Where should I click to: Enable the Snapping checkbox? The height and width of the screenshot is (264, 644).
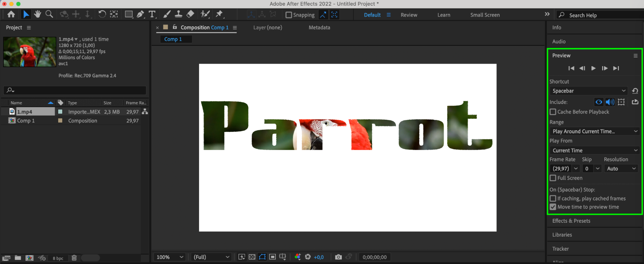coord(289,15)
